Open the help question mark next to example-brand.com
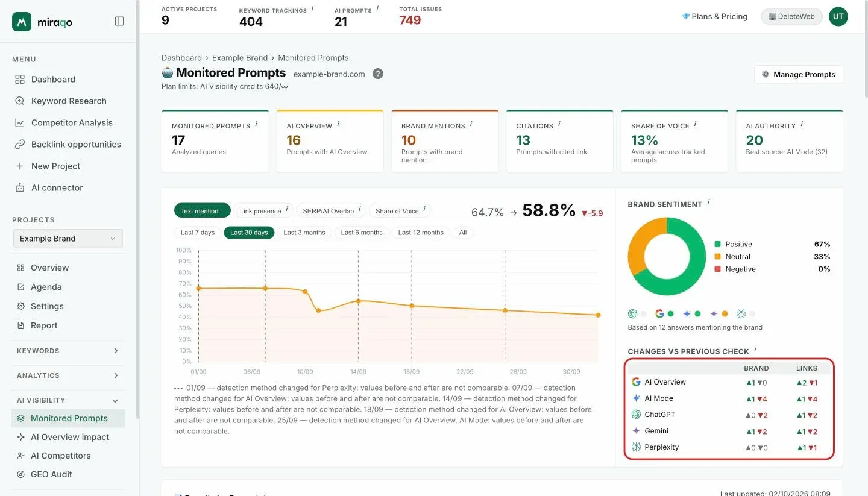 [378, 74]
